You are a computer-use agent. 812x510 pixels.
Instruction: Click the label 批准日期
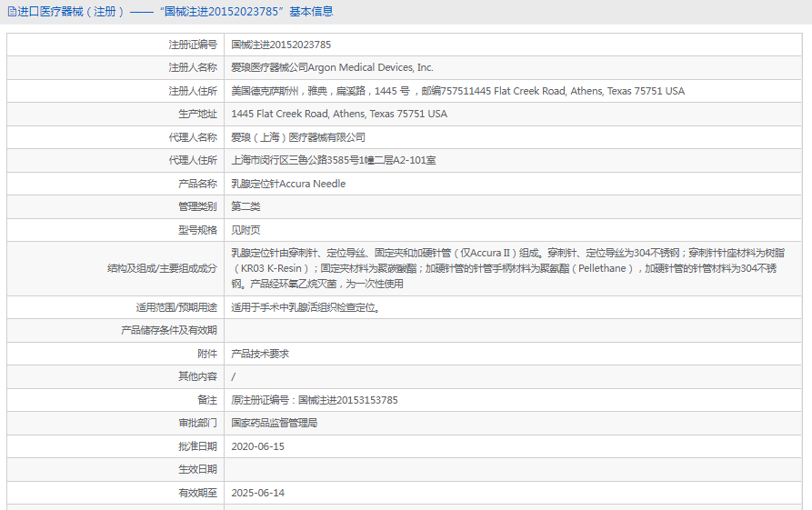click(198, 445)
